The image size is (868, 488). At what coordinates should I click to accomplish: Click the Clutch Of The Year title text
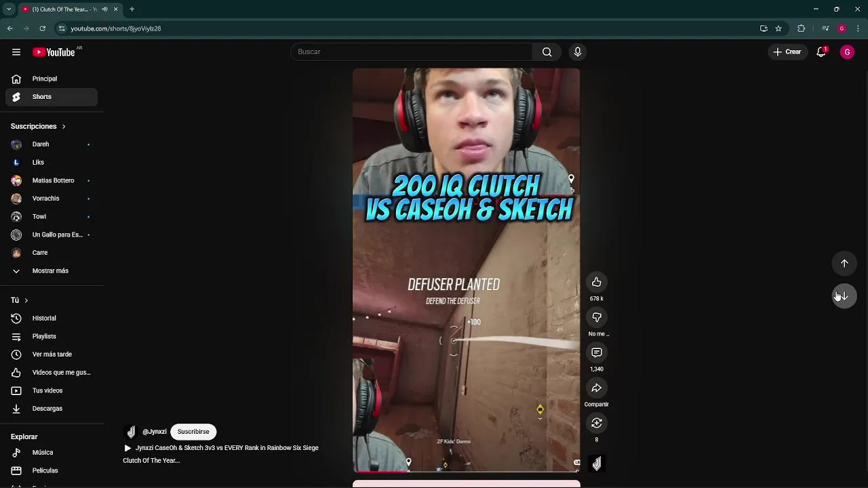(x=151, y=461)
